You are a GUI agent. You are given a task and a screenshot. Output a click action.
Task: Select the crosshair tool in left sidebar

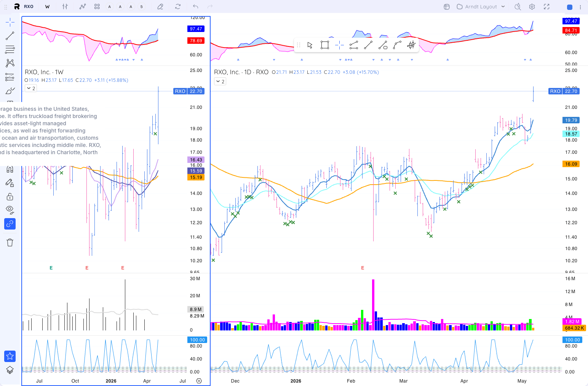10,22
